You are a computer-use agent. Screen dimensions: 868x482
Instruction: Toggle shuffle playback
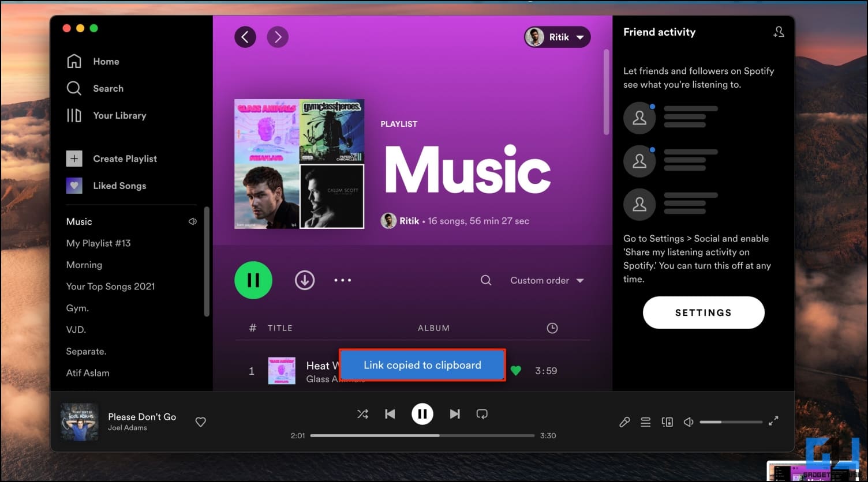[362, 414]
